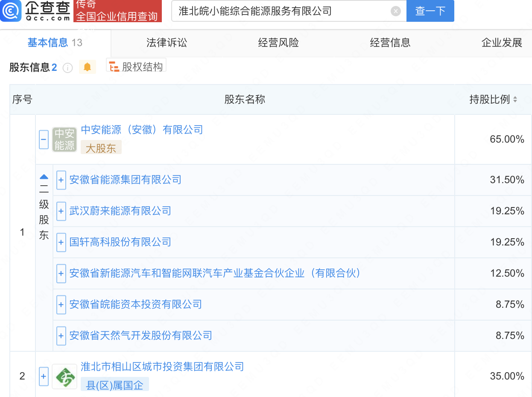Collapse the 中安能源 shareholder row

pos(44,140)
